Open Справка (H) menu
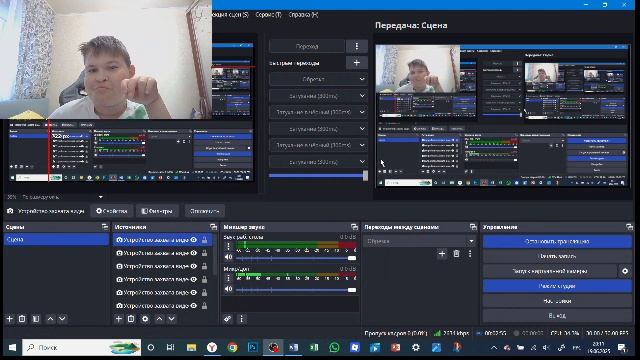640x360 pixels. 303,15
